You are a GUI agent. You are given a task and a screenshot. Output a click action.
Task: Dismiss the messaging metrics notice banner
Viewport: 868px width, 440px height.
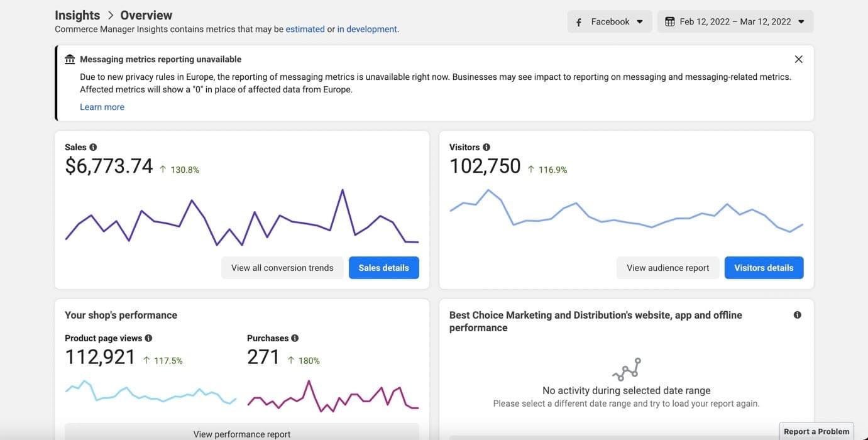pos(798,59)
